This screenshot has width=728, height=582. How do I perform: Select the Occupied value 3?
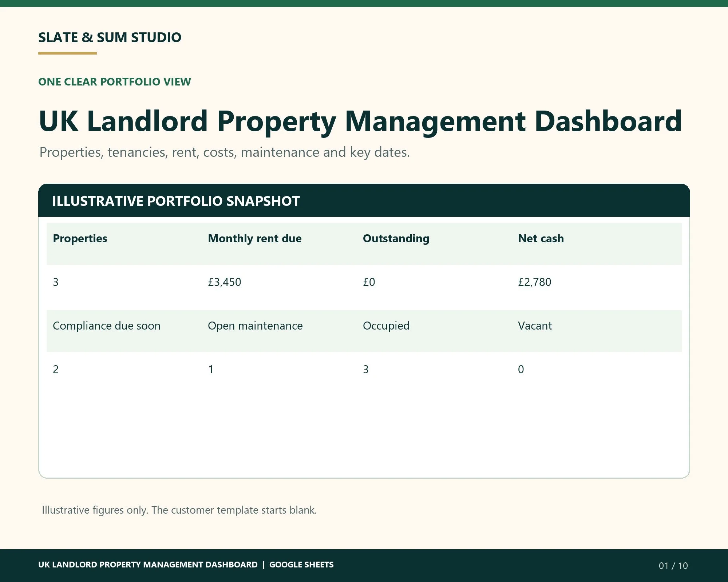point(366,369)
